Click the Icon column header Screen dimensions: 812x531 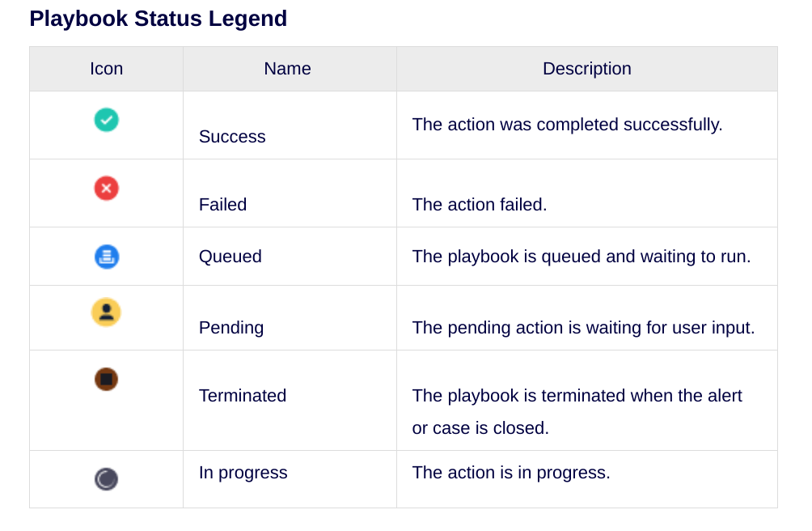click(106, 69)
